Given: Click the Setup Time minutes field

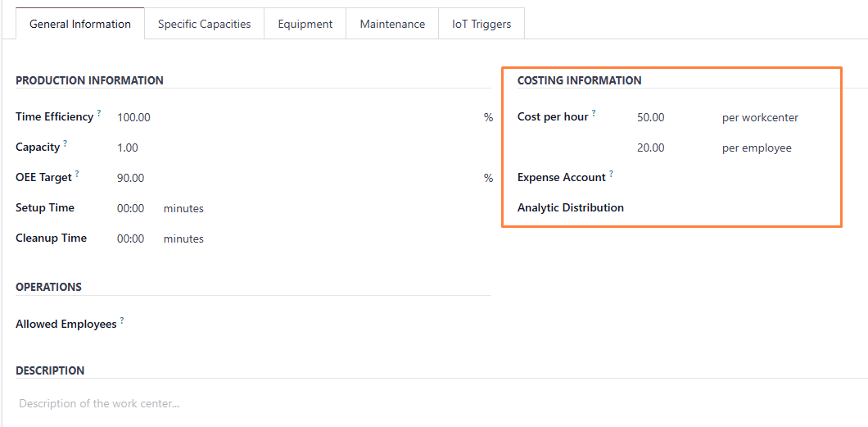Looking at the screenshot, I should pyautogui.click(x=131, y=208).
